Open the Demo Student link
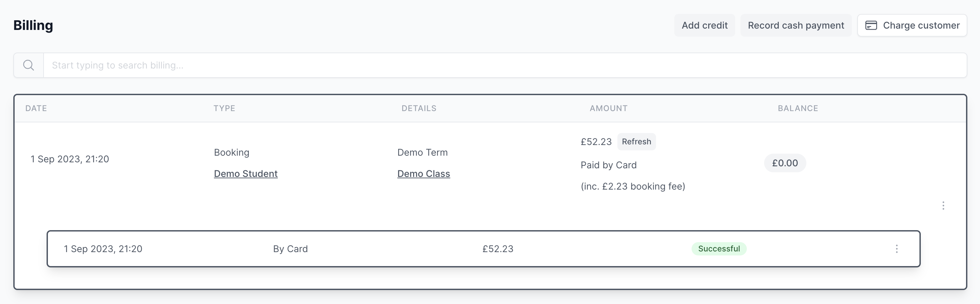The height and width of the screenshot is (304, 980). click(x=245, y=174)
